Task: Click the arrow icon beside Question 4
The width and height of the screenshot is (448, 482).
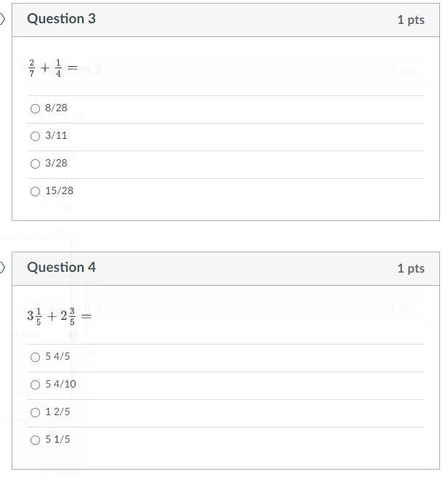Action: (x=3, y=268)
